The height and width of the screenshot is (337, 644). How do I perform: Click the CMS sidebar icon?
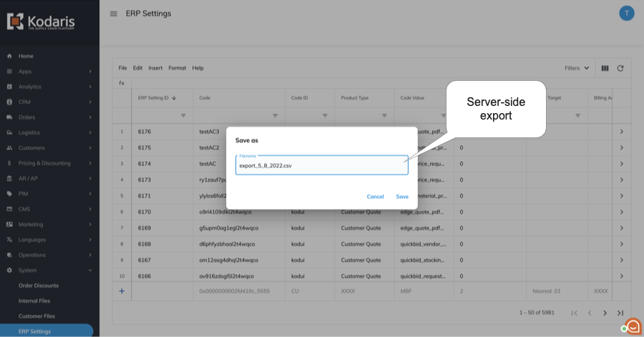coord(9,209)
